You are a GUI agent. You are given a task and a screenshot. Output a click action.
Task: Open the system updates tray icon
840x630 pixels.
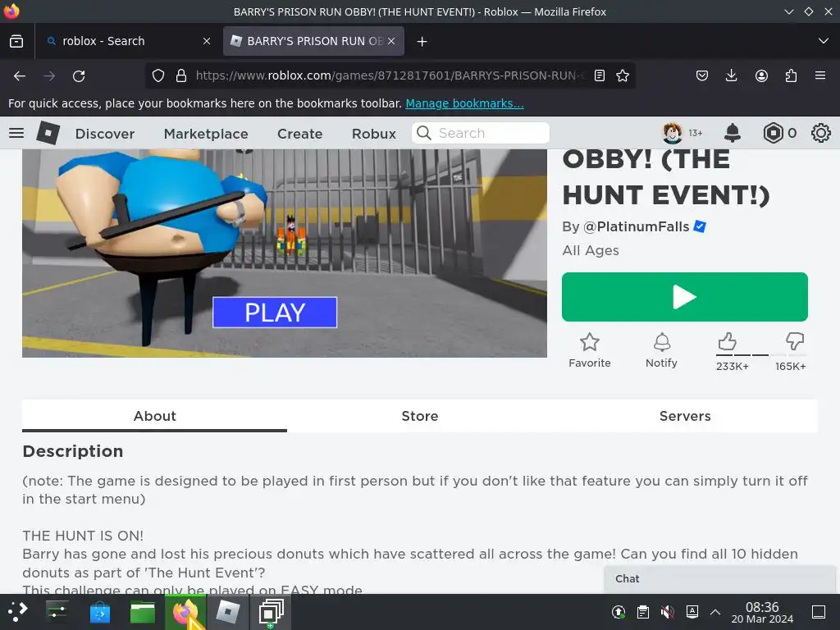(619, 612)
